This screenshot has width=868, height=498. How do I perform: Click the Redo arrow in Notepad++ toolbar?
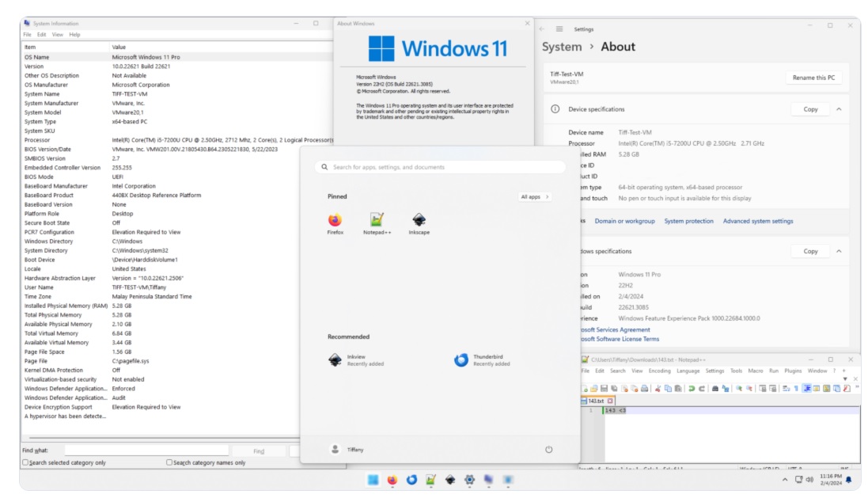(701, 389)
